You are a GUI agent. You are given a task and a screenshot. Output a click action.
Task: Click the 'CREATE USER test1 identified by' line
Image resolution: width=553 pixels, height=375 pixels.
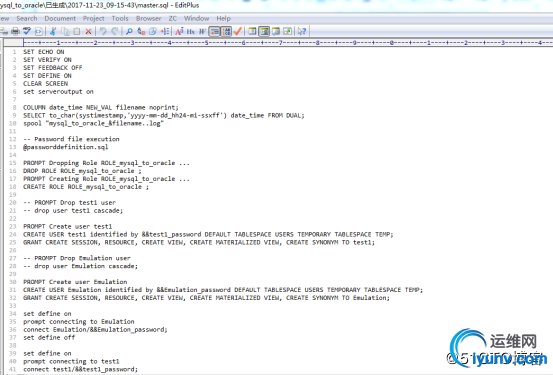(208, 234)
